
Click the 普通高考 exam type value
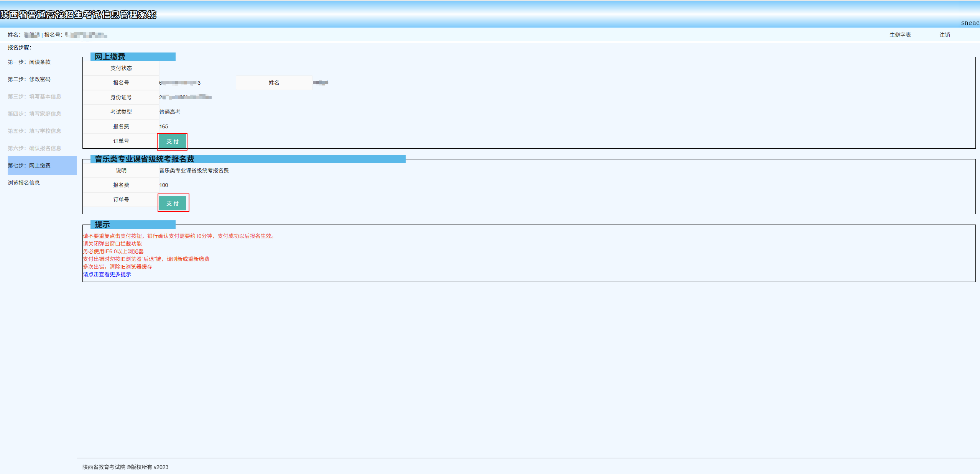170,112
